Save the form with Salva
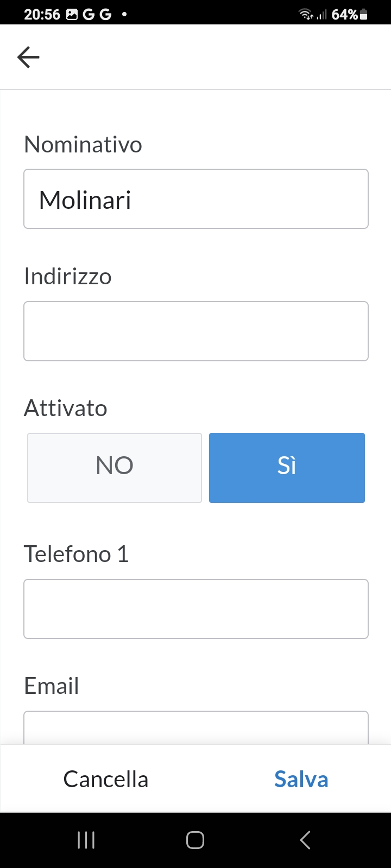The image size is (391, 868). 301,779
